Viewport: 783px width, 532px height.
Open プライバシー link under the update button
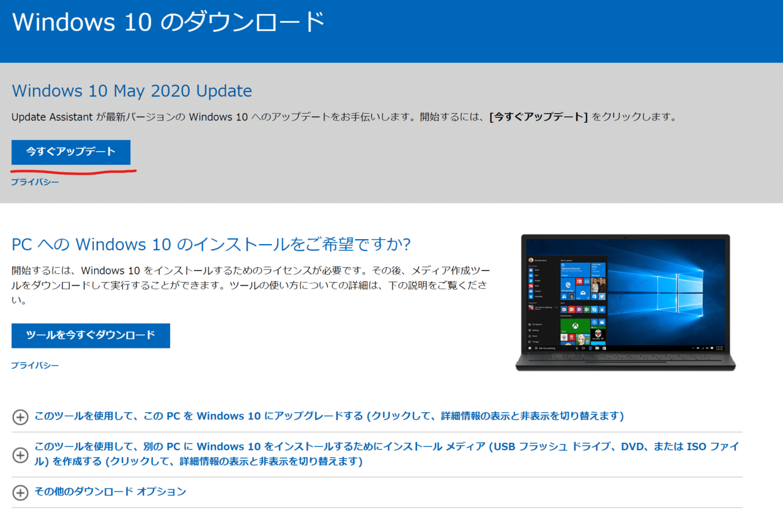(x=35, y=182)
